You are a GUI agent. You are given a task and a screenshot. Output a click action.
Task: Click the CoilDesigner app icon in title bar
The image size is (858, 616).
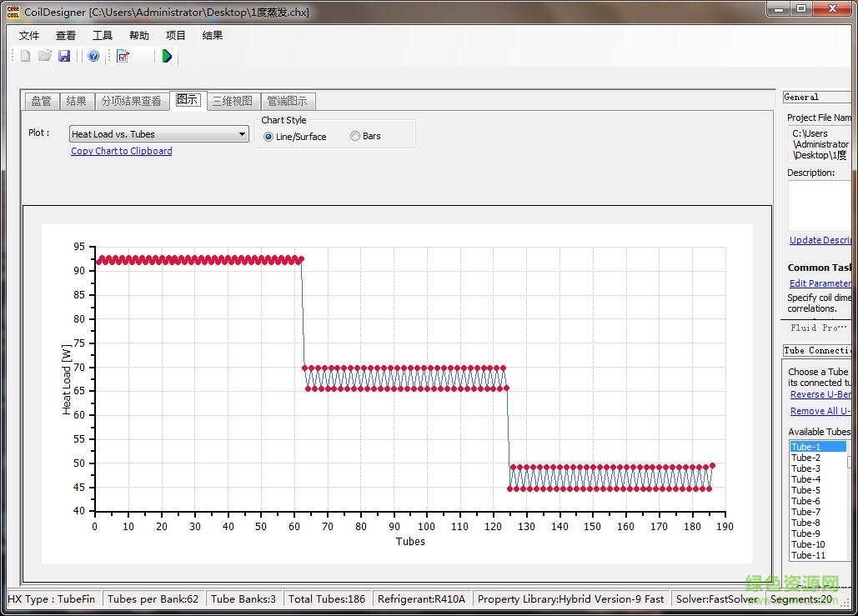(x=13, y=12)
